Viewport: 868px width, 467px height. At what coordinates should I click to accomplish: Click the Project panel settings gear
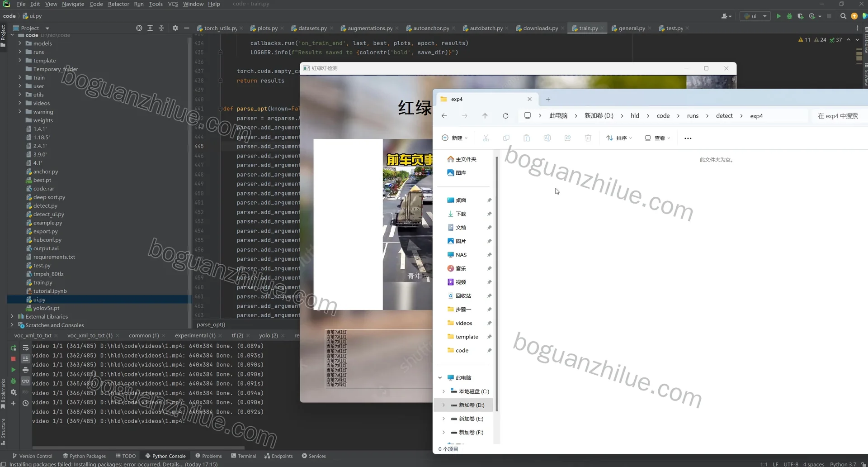coord(175,28)
